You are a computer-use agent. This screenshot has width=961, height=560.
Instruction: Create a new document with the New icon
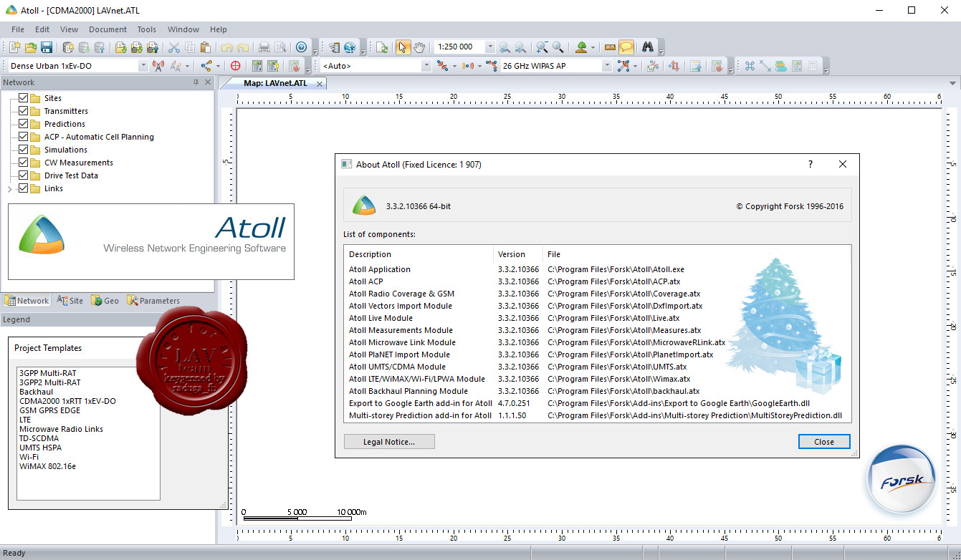pyautogui.click(x=14, y=47)
